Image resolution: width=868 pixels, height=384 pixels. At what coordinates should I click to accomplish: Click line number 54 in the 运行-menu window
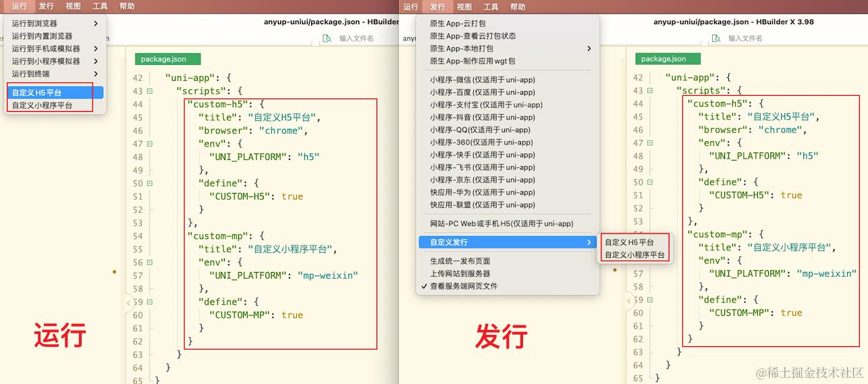point(138,236)
